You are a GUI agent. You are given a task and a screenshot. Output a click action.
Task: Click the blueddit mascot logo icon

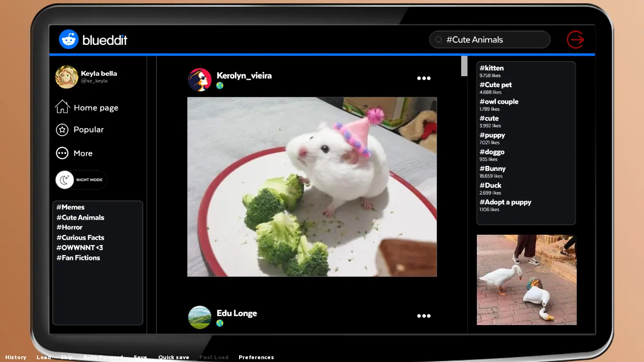coord(69,39)
